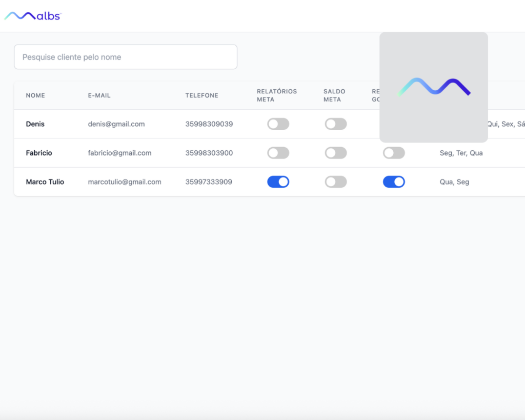Viewport: 525px width, 420px height.
Task: Click fabricio@gmail.com email cell
Action: click(119, 153)
